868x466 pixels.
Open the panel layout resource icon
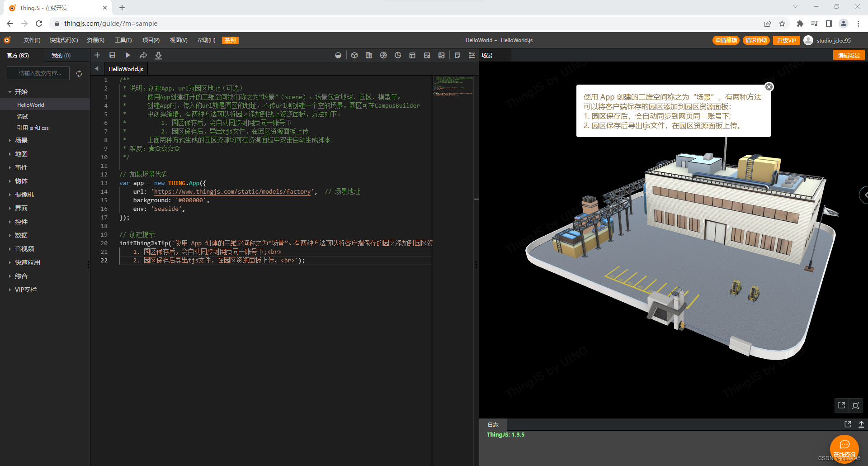click(x=412, y=55)
